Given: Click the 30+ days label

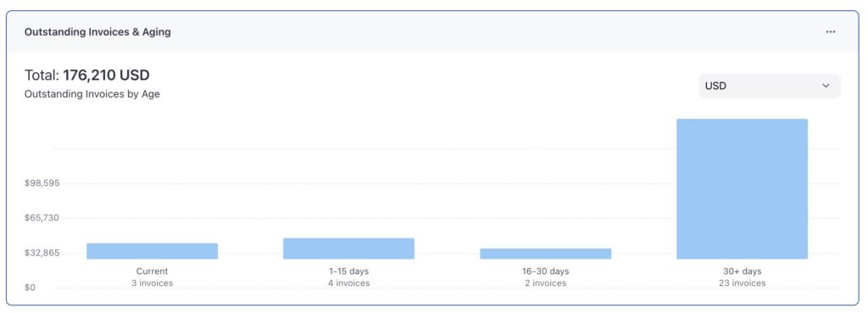Looking at the screenshot, I should (742, 271).
